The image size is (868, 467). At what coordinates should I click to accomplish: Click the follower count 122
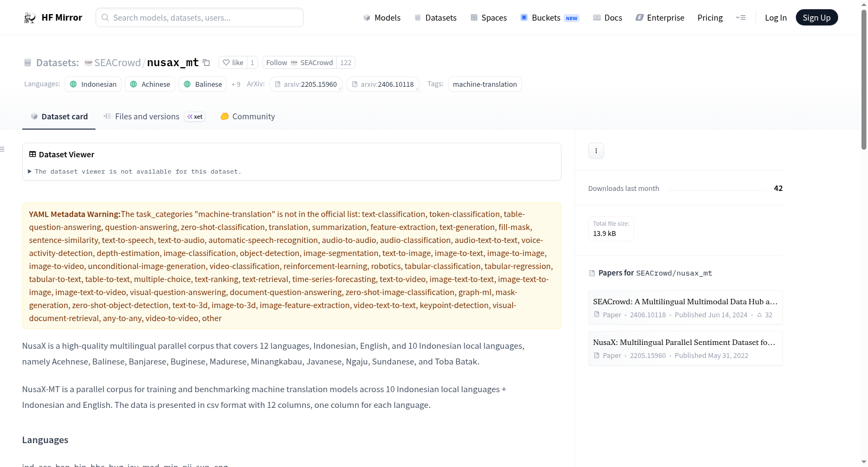click(x=346, y=62)
